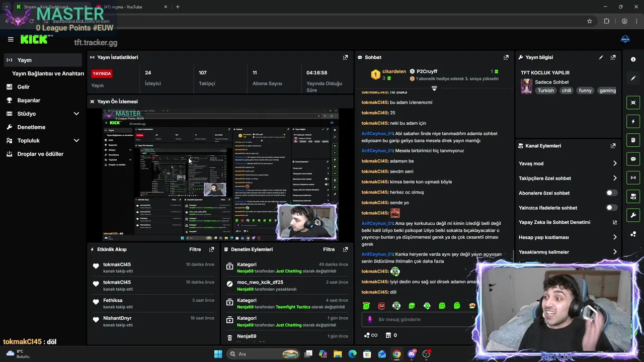Open Filtre in Etkinlik Akışı panel
Screen dimensions: 644x362
[195, 249]
